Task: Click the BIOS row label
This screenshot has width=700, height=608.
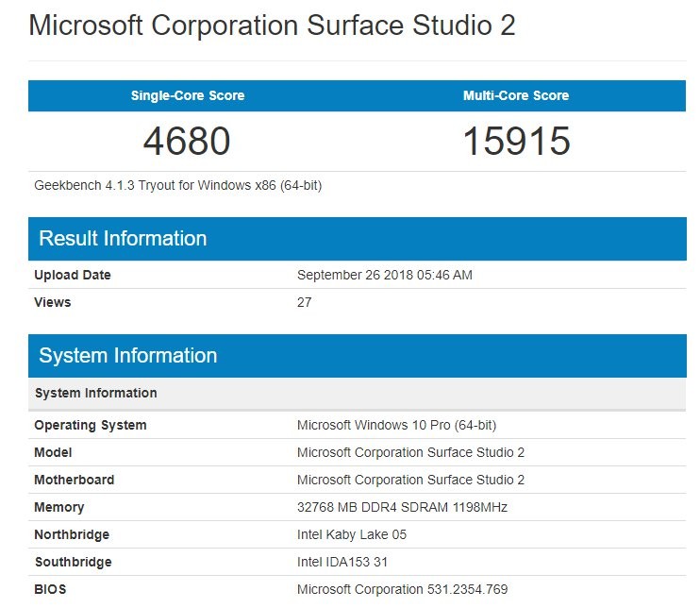Action: tap(50, 590)
